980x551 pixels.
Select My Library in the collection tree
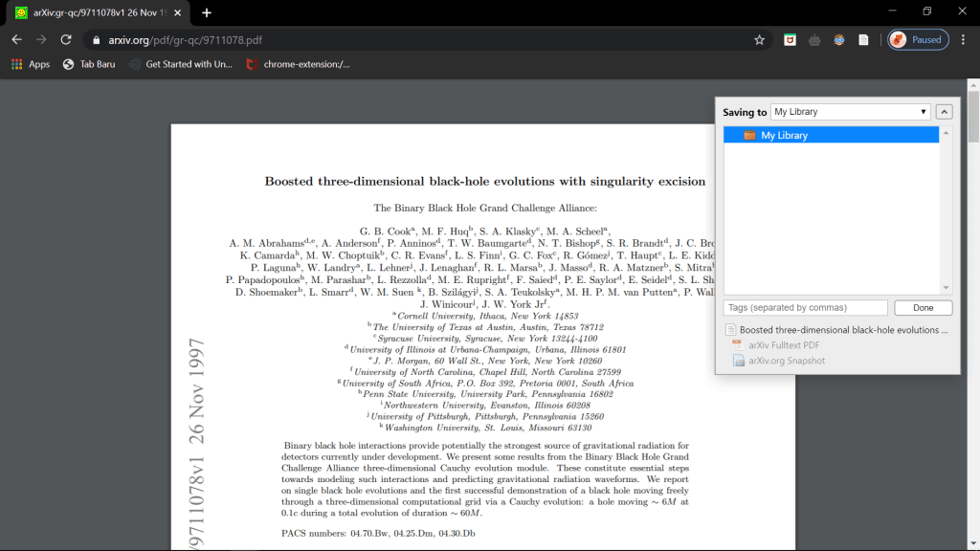784,136
